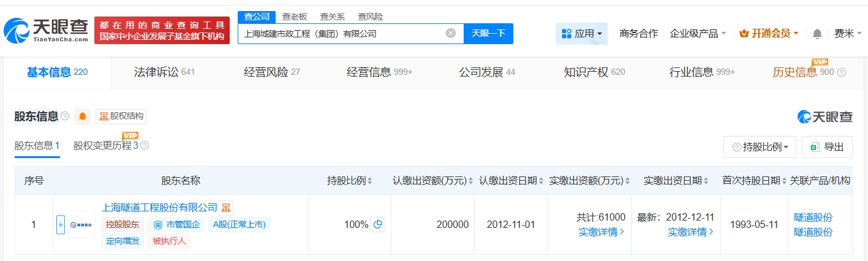Click the 导出 export button
Image resolution: width=868 pixels, height=261 pixels.
pos(827,147)
